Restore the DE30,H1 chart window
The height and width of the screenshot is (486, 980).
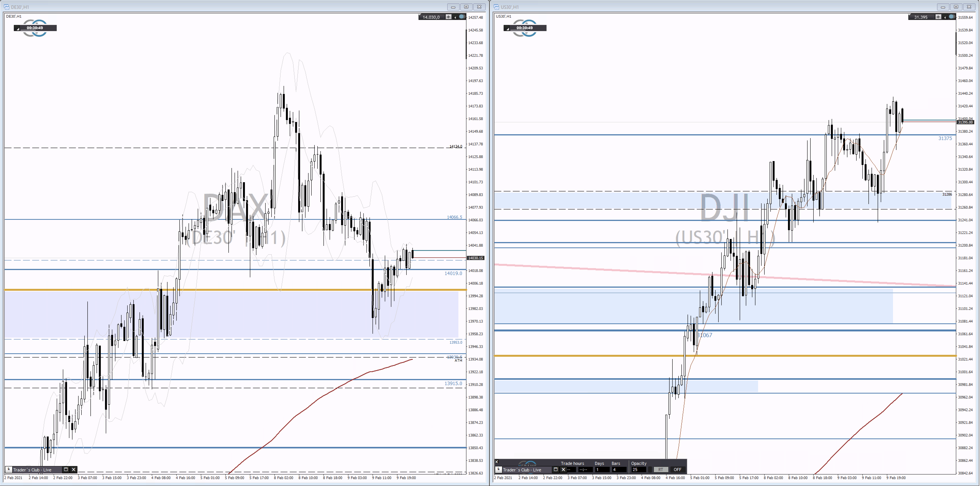(466, 7)
